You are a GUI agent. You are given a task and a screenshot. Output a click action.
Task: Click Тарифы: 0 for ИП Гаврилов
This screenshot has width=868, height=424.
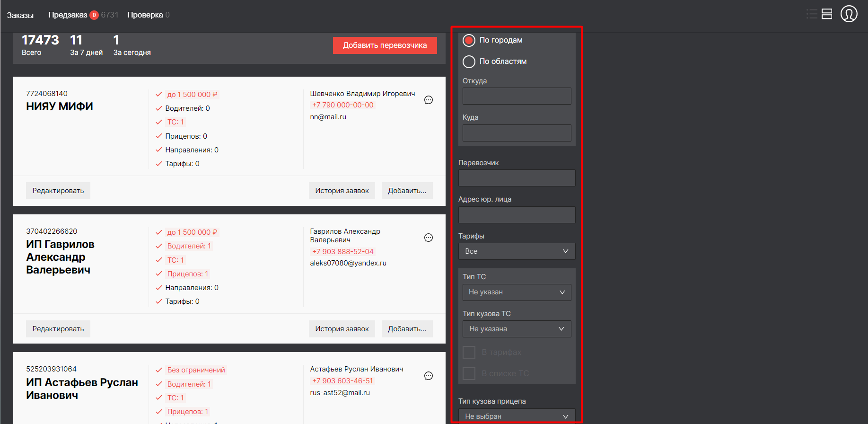(x=182, y=301)
